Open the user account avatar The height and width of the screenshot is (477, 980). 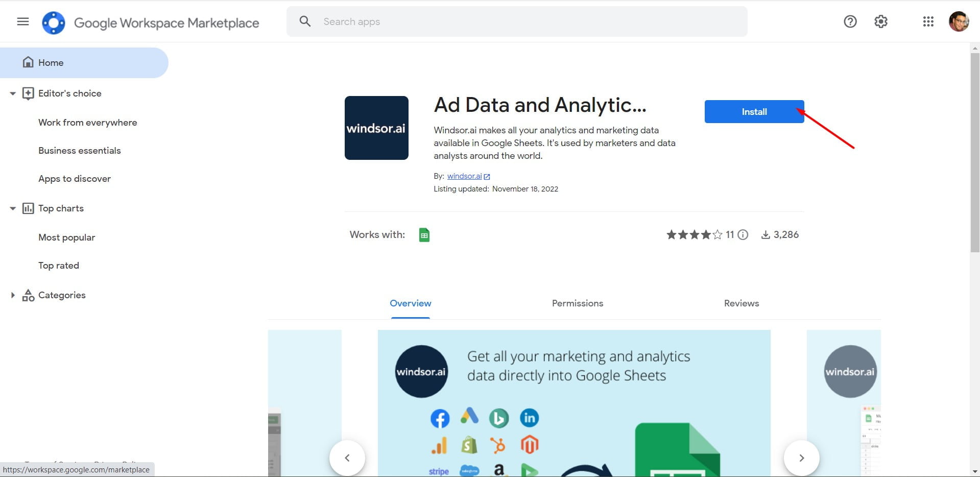click(959, 21)
